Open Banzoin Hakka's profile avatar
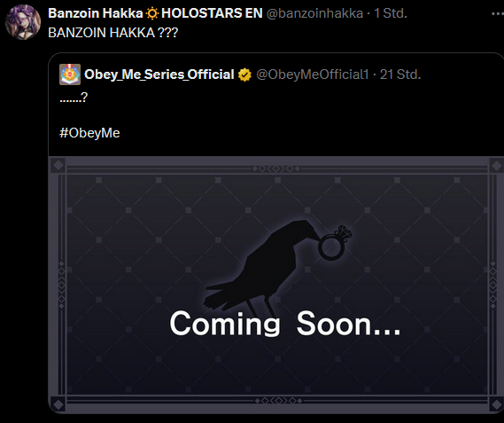 pyautogui.click(x=23, y=22)
